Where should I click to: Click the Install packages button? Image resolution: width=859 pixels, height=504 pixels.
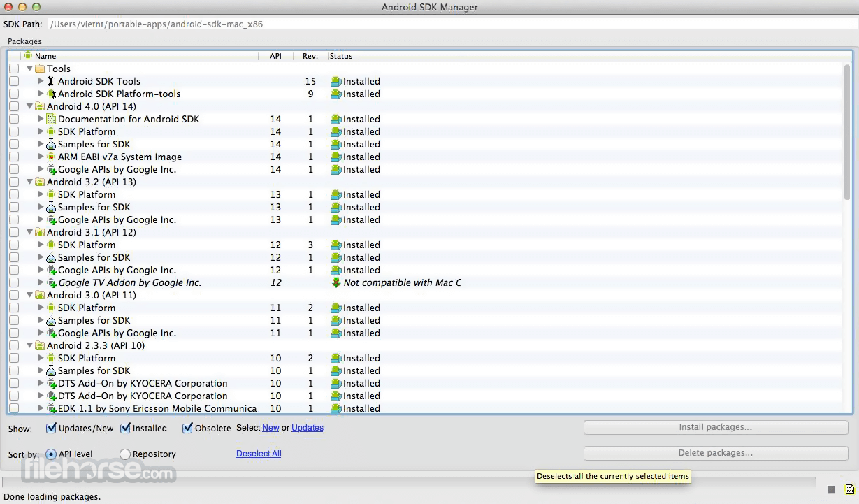point(716,427)
